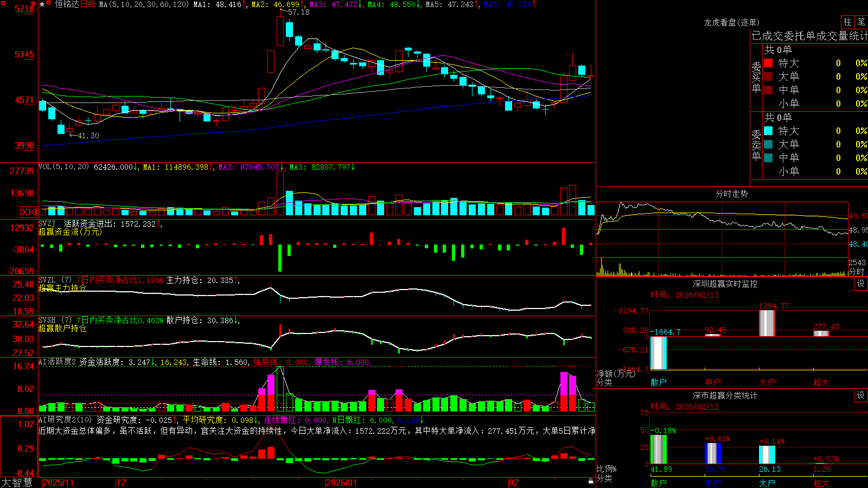Click the red gear icon beside 恒铭达
Image resolution: width=868 pixels, height=488 pixels.
tap(48, 2)
